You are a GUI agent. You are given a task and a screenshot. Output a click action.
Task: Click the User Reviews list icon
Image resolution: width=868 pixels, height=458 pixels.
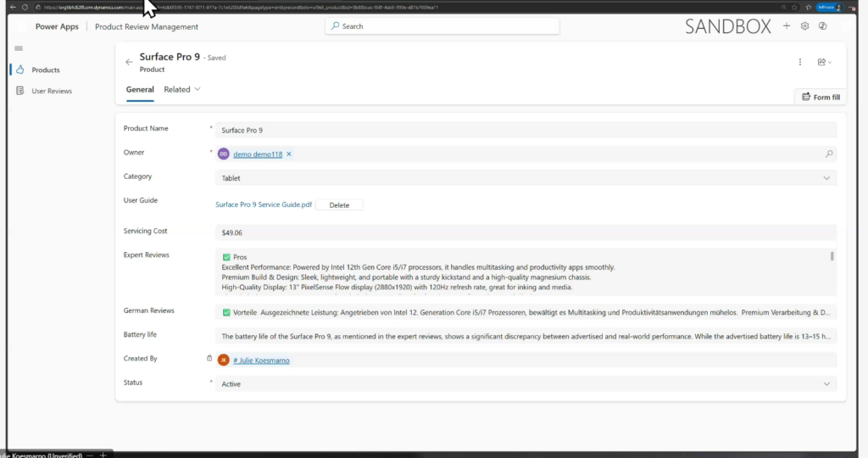20,91
